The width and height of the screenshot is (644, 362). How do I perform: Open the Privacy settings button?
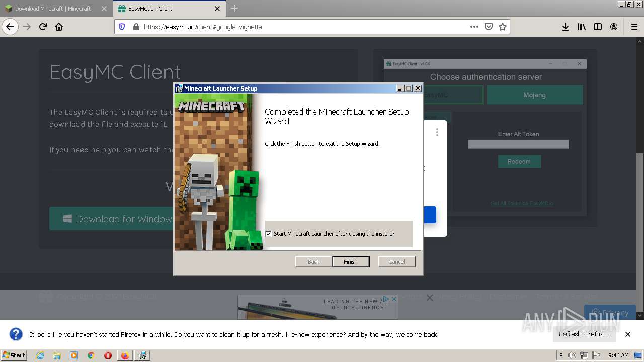tap(610, 312)
